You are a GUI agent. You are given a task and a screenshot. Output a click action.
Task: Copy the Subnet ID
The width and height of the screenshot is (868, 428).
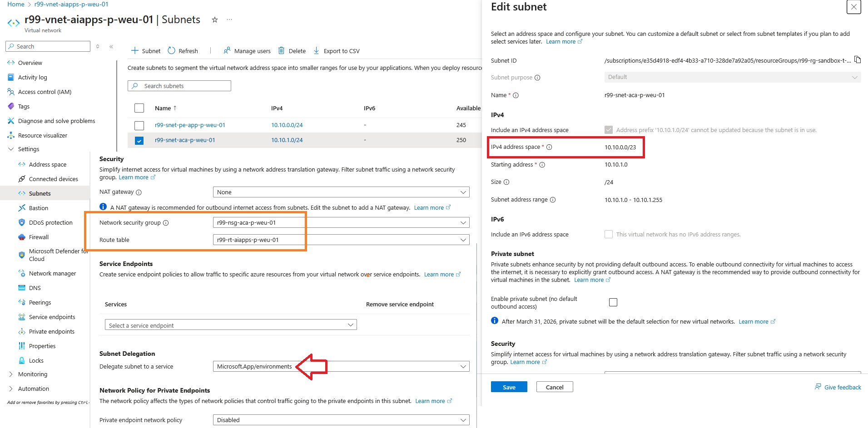(858, 59)
